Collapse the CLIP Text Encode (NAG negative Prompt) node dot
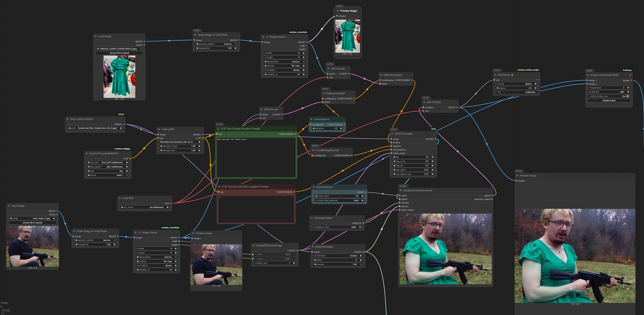 pyautogui.click(x=219, y=187)
